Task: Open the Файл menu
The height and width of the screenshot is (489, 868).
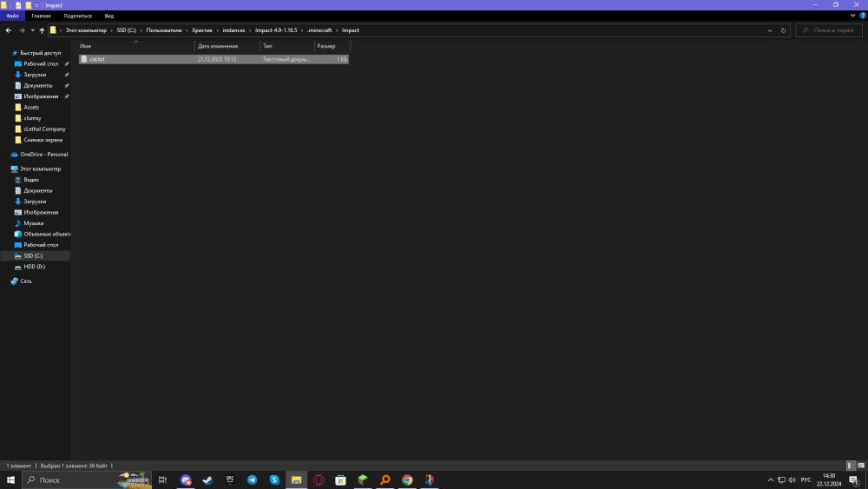Action: 12,16
